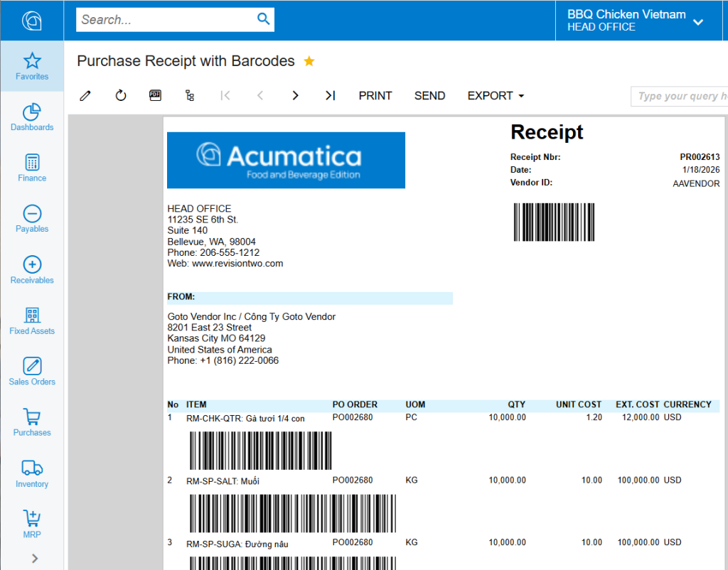Click the RM-SP-SUGA item line
Viewport: 728px width, 570px height.
237,544
